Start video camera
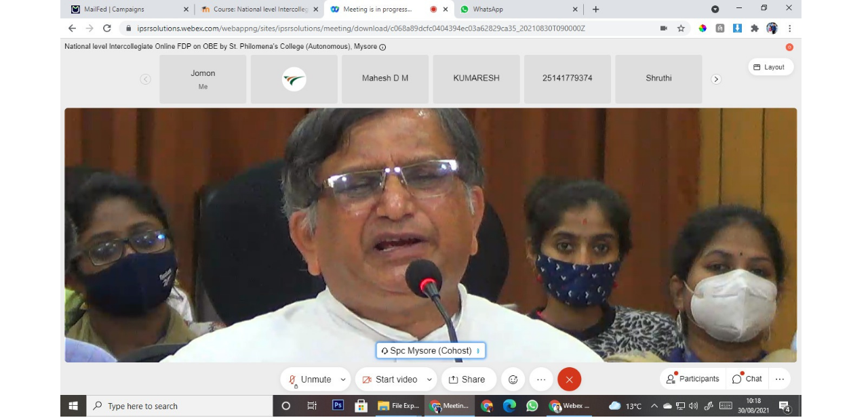Viewport: 868px width, 420px height. click(390, 379)
